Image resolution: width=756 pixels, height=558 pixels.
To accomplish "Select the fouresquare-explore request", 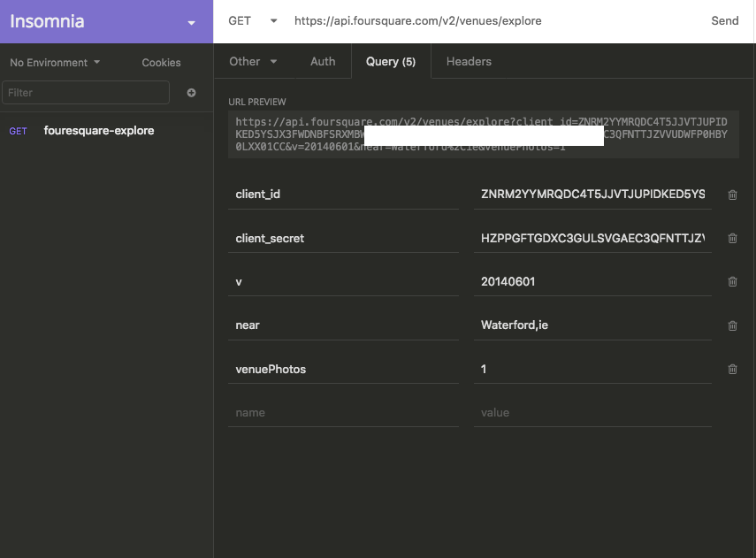I will 98,131.
